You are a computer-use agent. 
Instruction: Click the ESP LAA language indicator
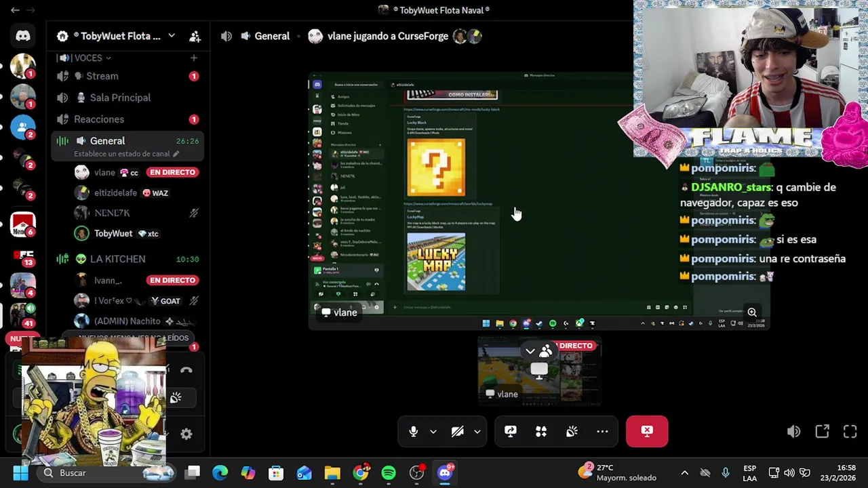pyautogui.click(x=749, y=472)
